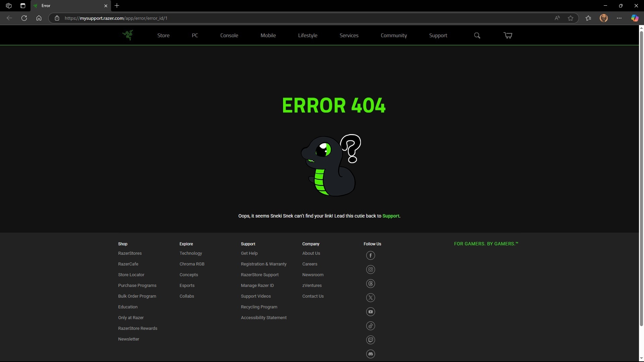Open browser Settings and more menu

pos(619,18)
